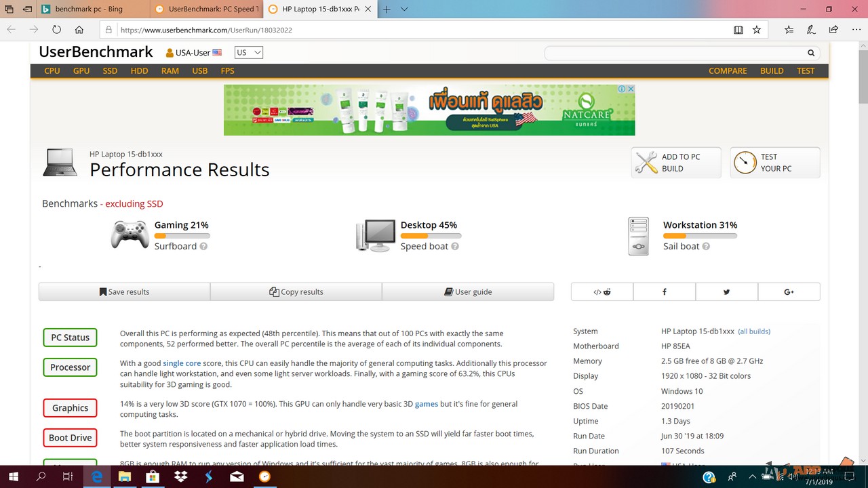The height and width of the screenshot is (488, 868).
Task: Open the Microsoft Store taskbar icon
Action: coord(153,476)
